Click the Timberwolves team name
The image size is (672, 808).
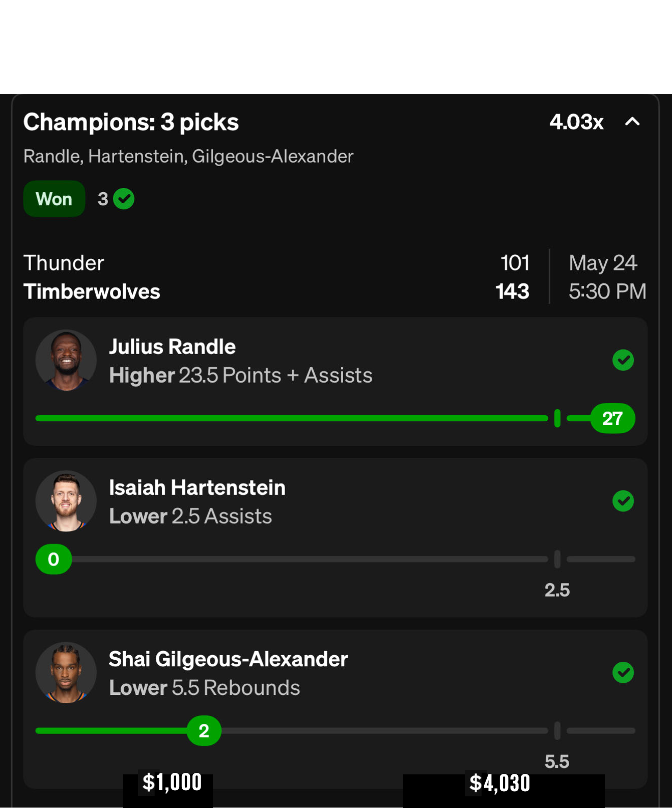coord(92,291)
